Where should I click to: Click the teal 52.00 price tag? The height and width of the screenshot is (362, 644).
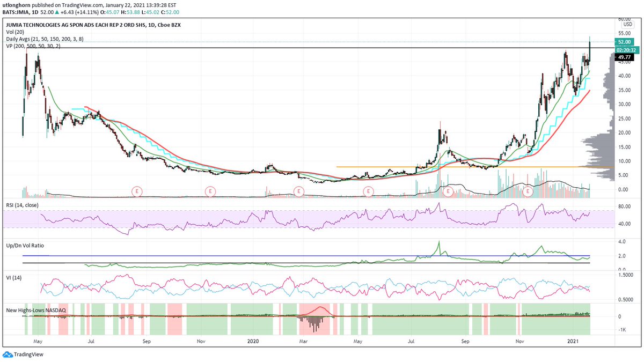tap(624, 41)
